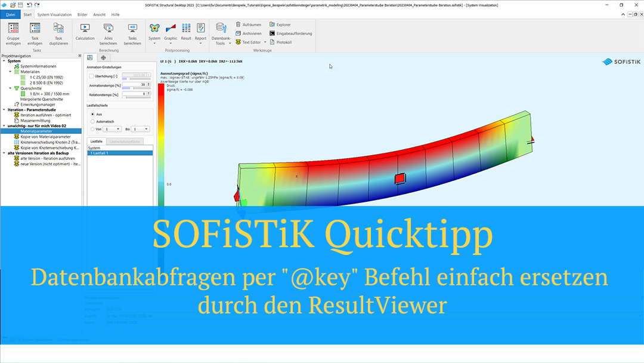
Task: Open the System Visualization ribbon tab
Action: pos(54,14)
